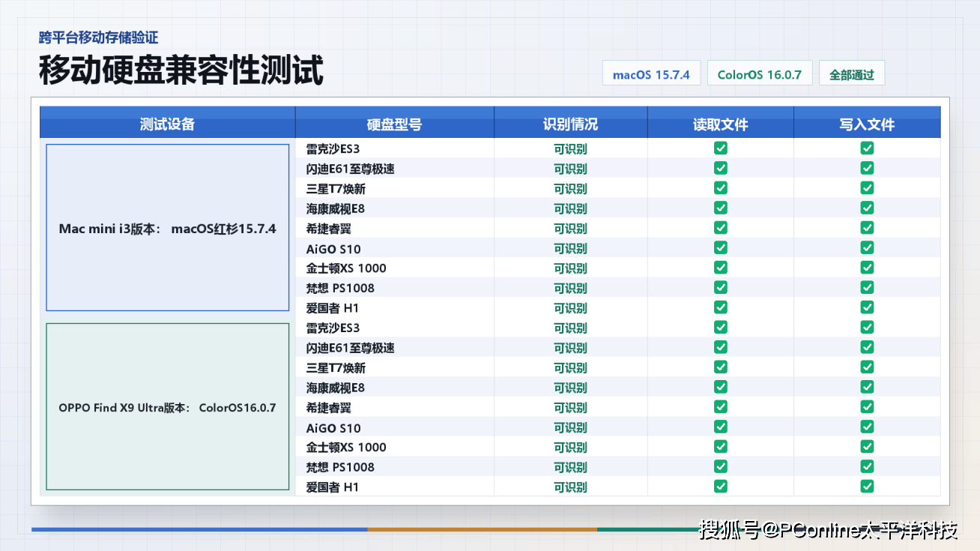This screenshot has height=551, width=980.
Task: Select 金士顿XS 1000 in the Mac mini section
Action: point(346,268)
